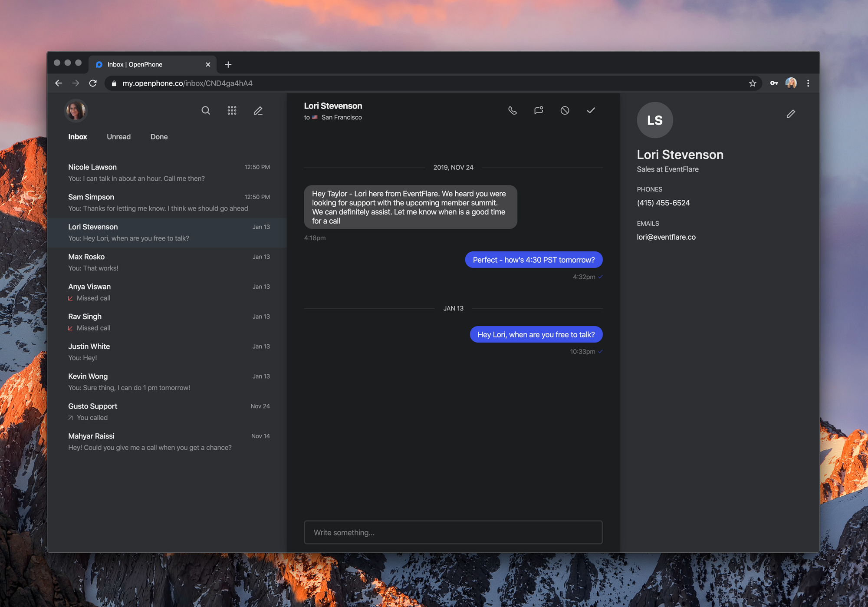Viewport: 868px width, 607px height.
Task: Click the compose new message pencil icon
Action: 258,111
